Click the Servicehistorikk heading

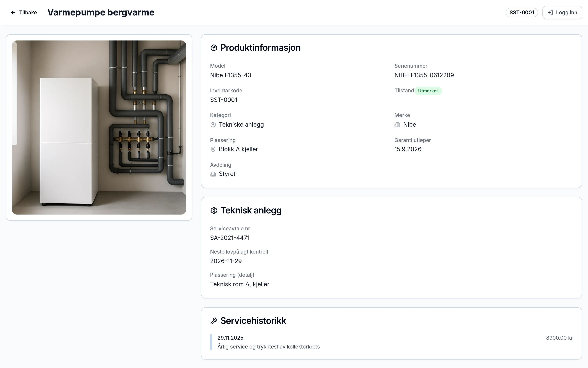pyautogui.click(x=253, y=321)
